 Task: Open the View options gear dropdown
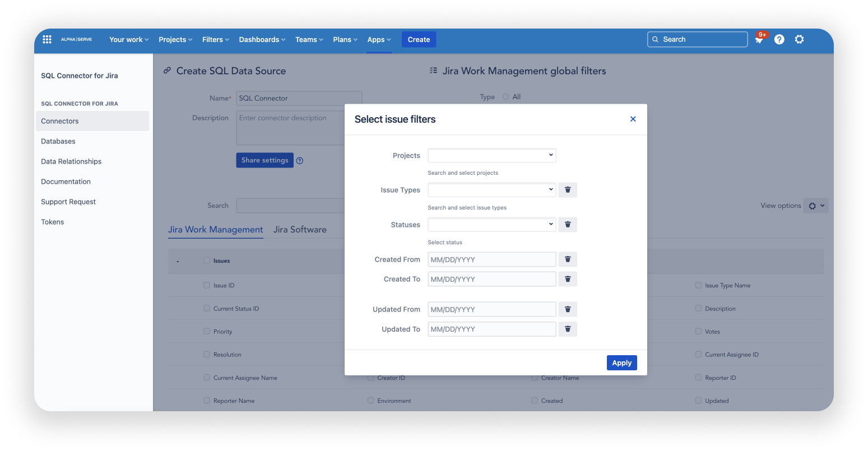pos(816,205)
